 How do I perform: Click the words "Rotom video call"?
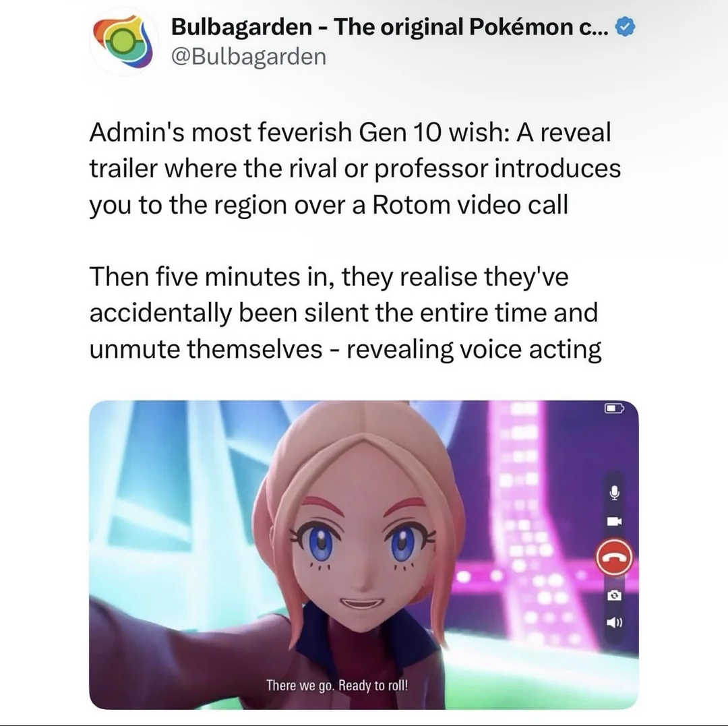[x=471, y=205]
